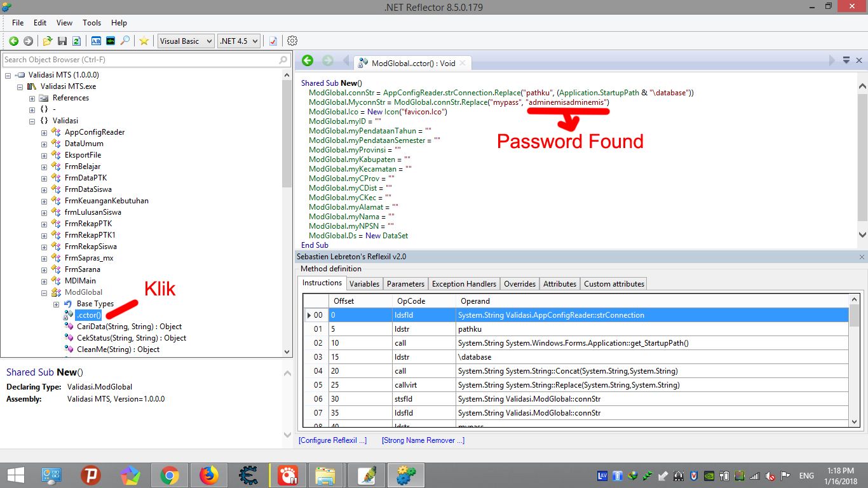Switch to the Parameters tab
The width and height of the screenshot is (868, 488).
[405, 284]
